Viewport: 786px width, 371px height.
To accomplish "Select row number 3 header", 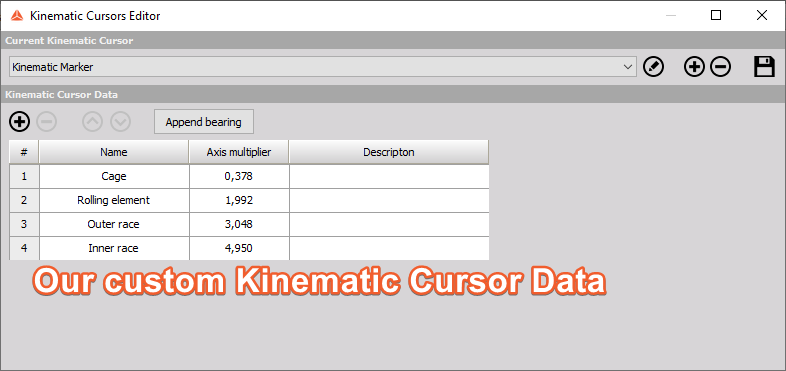I will 24,225.
